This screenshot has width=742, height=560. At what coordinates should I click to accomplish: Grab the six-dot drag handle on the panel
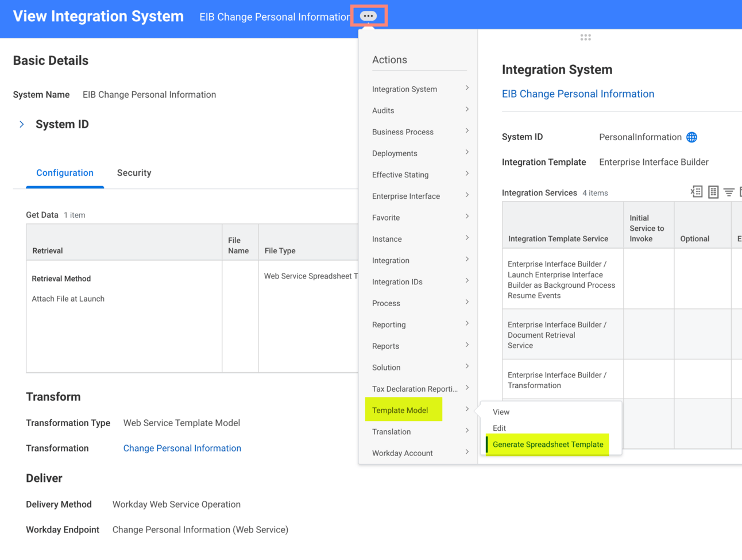click(585, 37)
